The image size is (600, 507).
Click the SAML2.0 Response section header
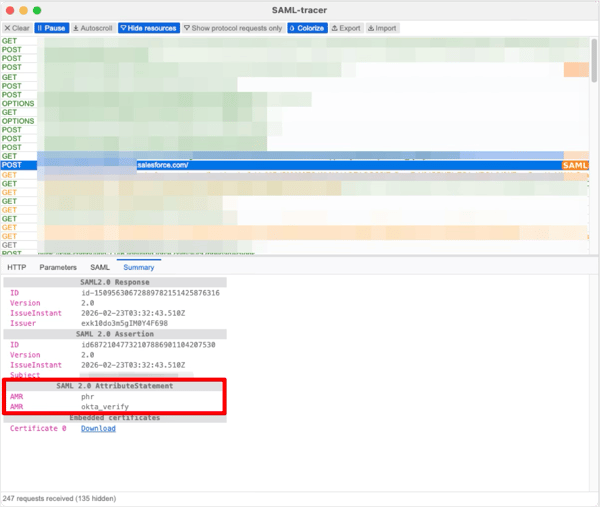tap(115, 282)
